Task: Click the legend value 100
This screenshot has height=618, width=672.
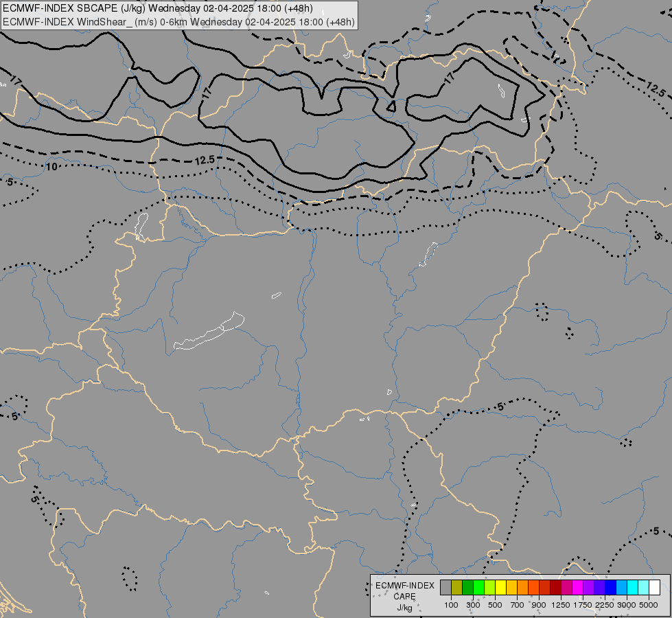Action: [x=451, y=605]
